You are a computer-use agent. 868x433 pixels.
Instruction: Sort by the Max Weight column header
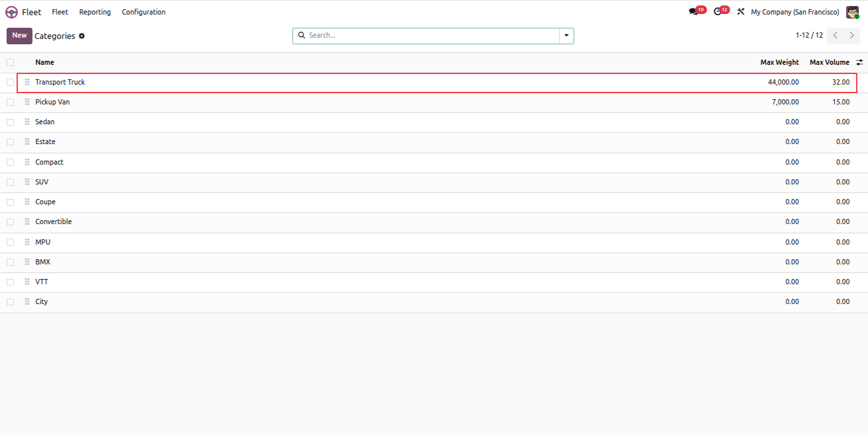click(x=779, y=62)
